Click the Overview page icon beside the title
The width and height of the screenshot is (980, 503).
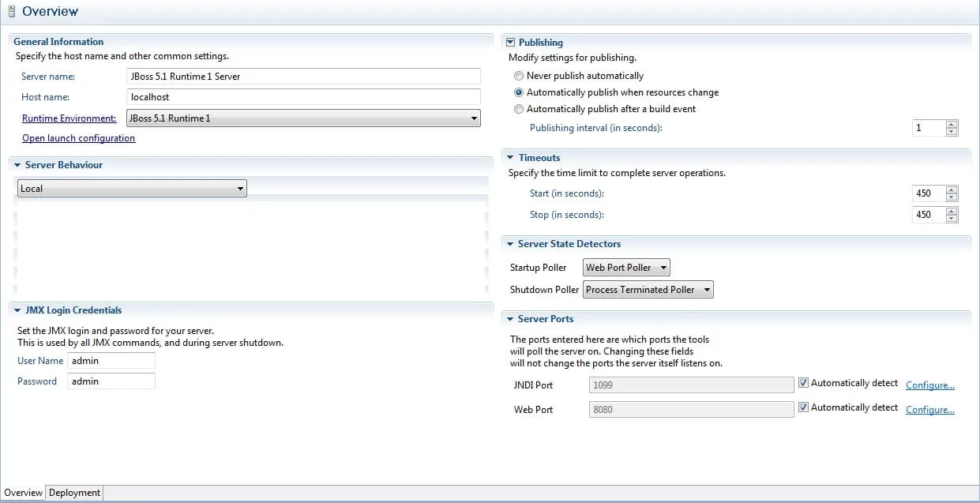pyautogui.click(x=11, y=11)
